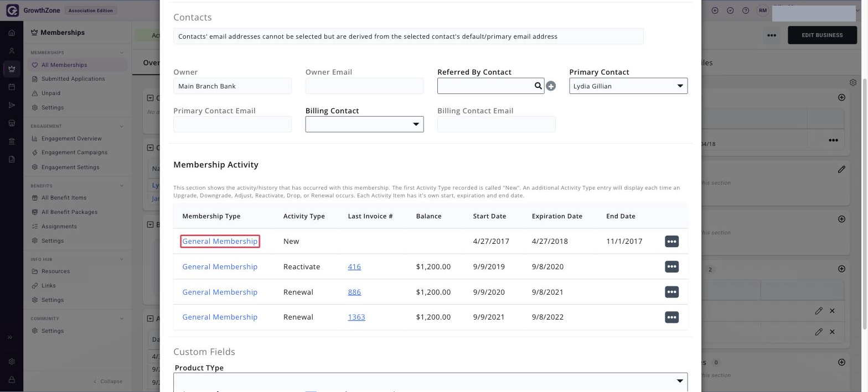The width and height of the screenshot is (868, 392).
Task: Select the Start Date 9/9/2019 cell
Action: click(489, 266)
